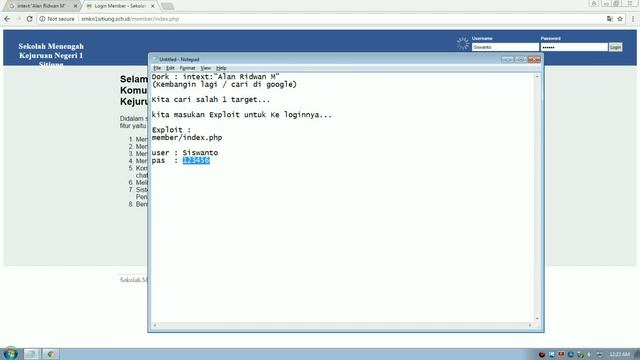Click the highlighted 123456 text in Notepad

[196, 160]
